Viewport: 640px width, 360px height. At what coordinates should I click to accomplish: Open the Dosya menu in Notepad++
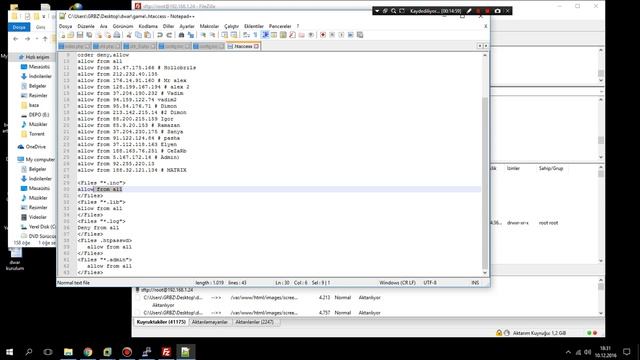click(x=65, y=26)
